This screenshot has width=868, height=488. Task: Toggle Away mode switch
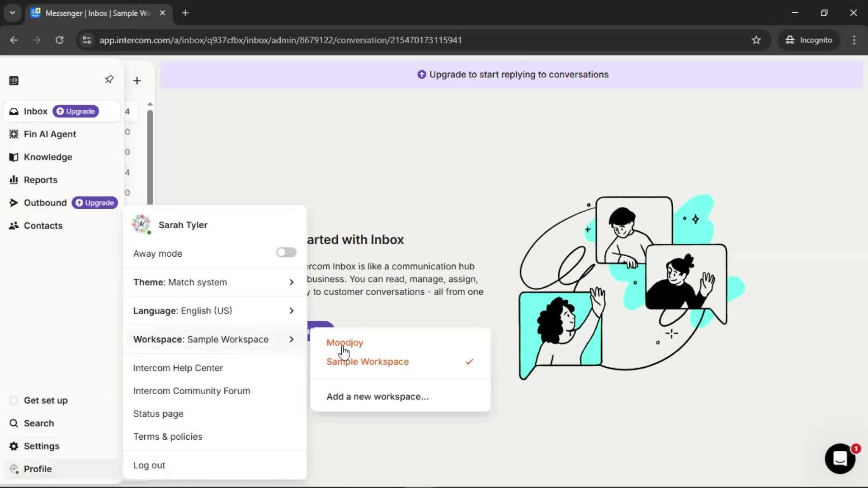click(286, 253)
